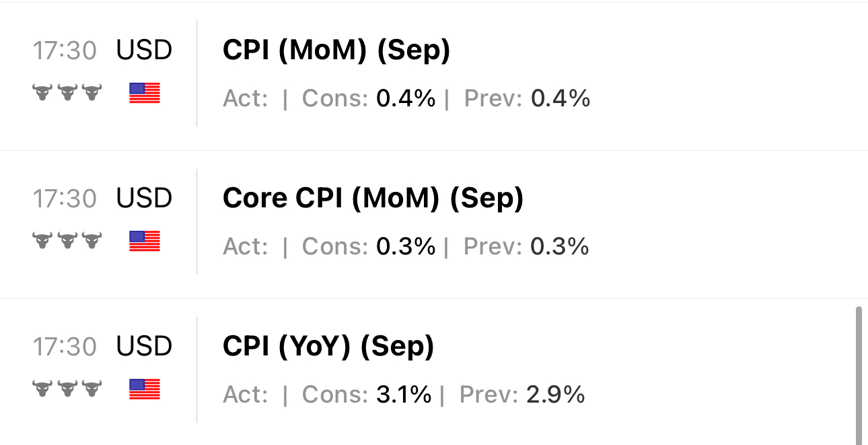
Task: Click the Cons 3.1% value for CPI (YoY)
Action: click(404, 395)
